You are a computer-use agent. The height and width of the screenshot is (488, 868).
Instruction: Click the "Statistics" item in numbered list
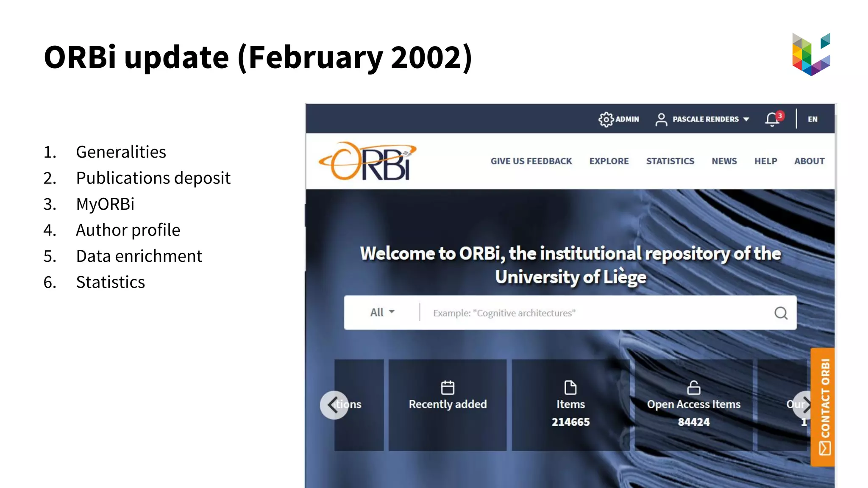pos(110,283)
